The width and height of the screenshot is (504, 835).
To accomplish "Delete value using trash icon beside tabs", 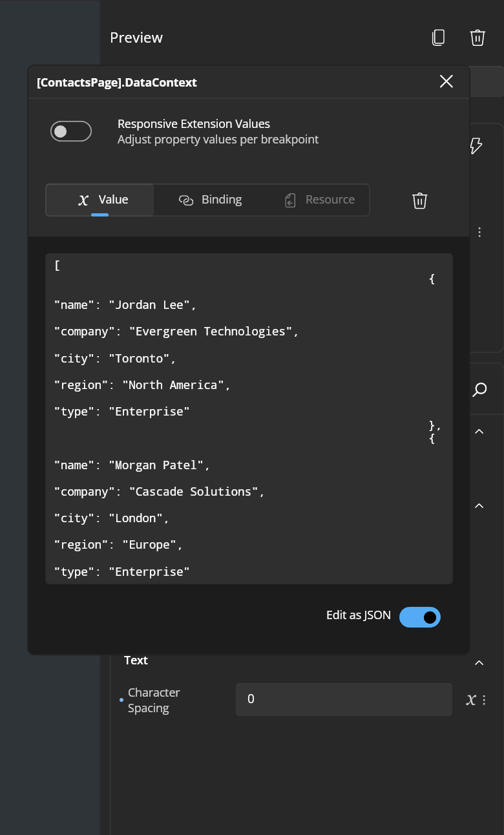I will [419, 200].
